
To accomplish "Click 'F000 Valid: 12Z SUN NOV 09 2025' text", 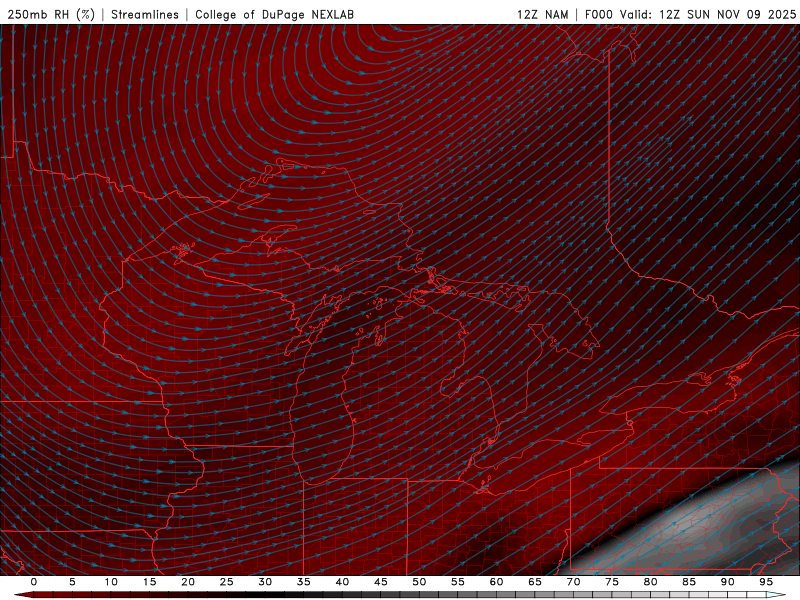I will (x=690, y=14).
